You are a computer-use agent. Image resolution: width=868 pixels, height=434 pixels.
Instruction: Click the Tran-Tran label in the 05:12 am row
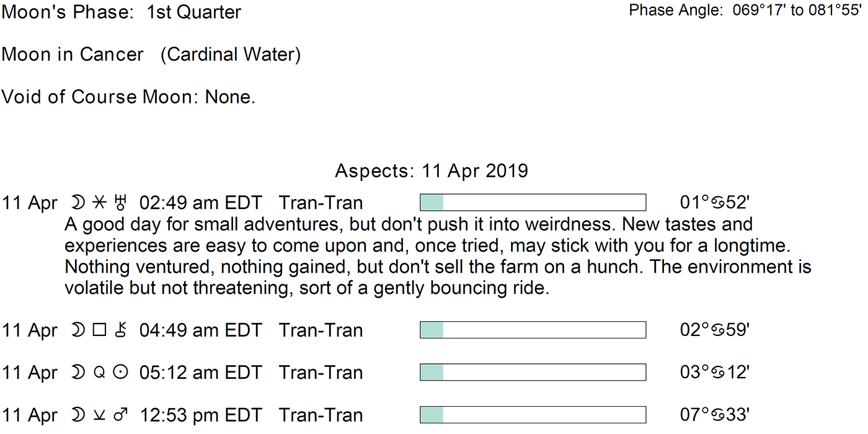pyautogui.click(x=321, y=373)
